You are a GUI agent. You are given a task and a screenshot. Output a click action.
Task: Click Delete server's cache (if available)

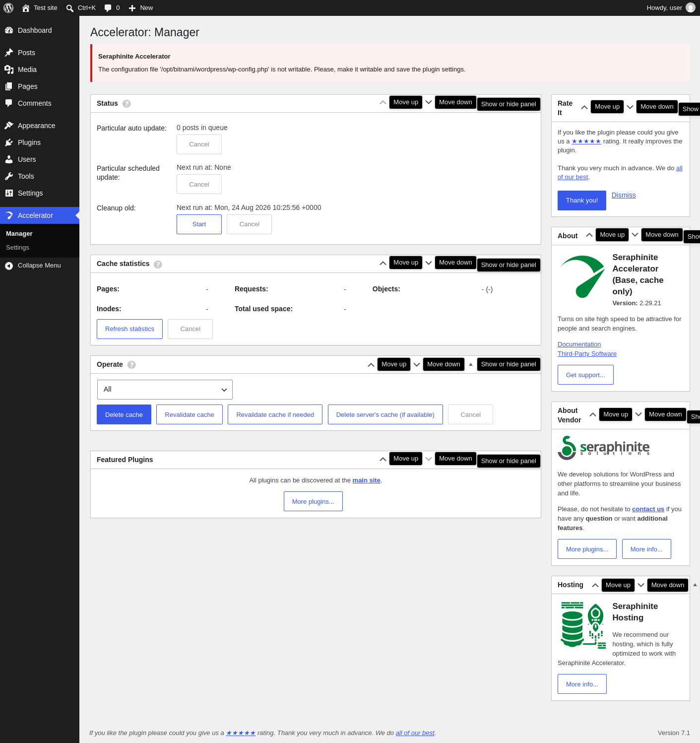click(385, 414)
